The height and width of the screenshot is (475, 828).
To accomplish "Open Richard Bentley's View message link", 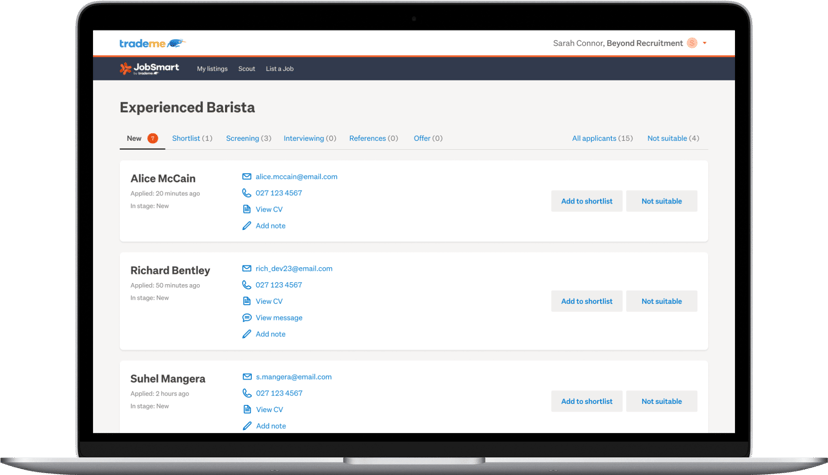I will click(279, 317).
